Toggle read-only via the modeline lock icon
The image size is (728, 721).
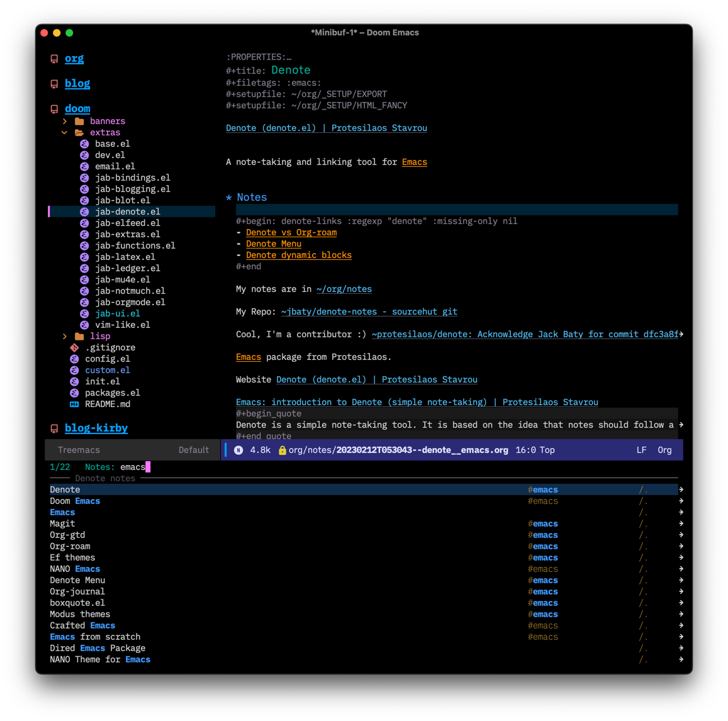tap(281, 450)
